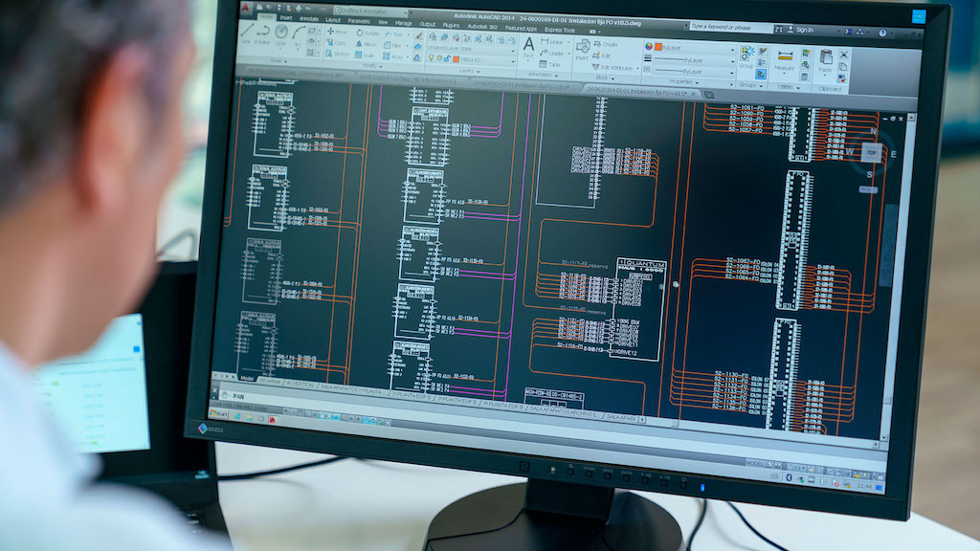Click the Help question mark icon

[882, 33]
